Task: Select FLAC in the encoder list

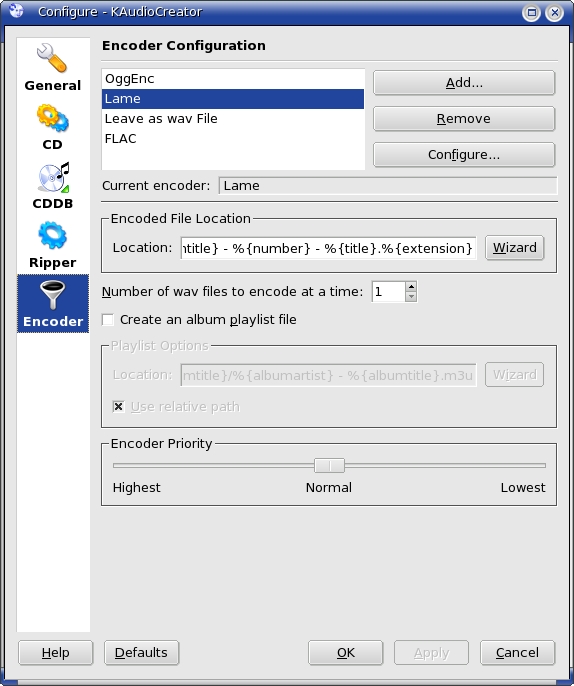Action: (233, 139)
